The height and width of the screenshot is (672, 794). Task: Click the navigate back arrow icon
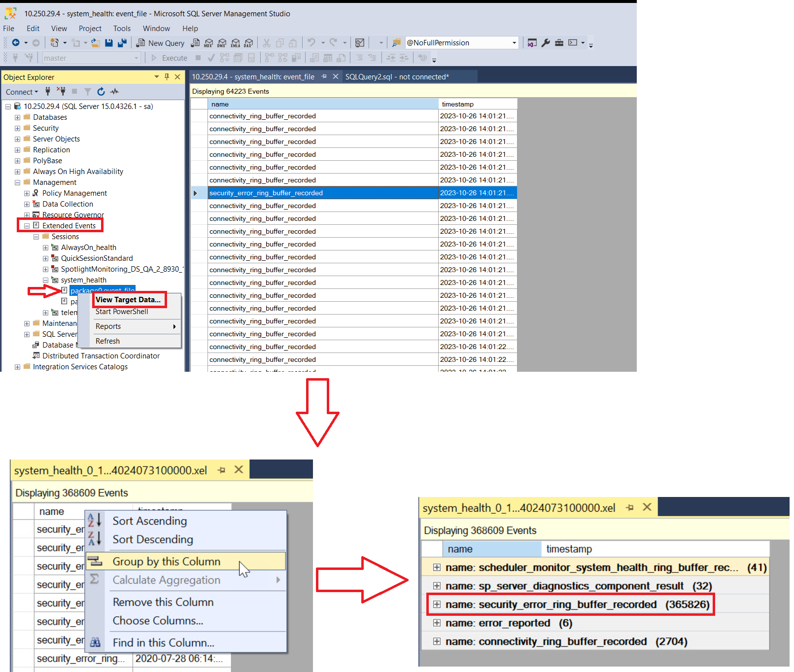(16, 43)
